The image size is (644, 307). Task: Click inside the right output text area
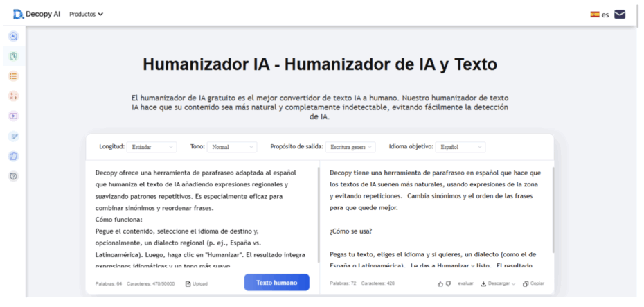[438, 218]
